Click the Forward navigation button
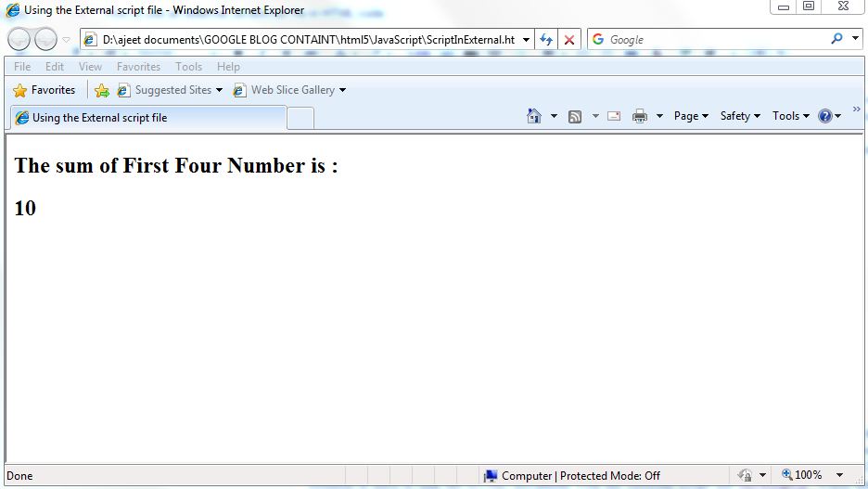This screenshot has width=868, height=489. tap(45, 39)
